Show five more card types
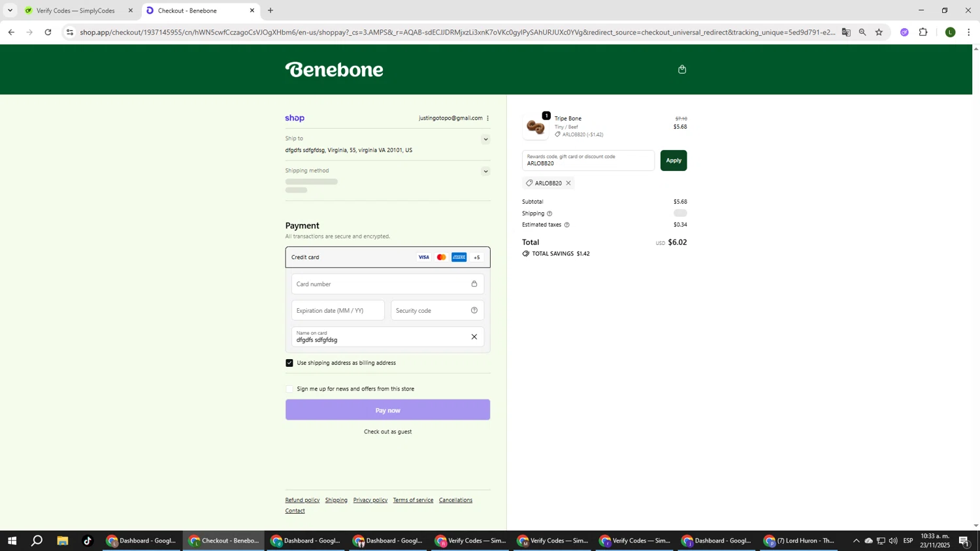The width and height of the screenshot is (980, 551). (x=477, y=257)
